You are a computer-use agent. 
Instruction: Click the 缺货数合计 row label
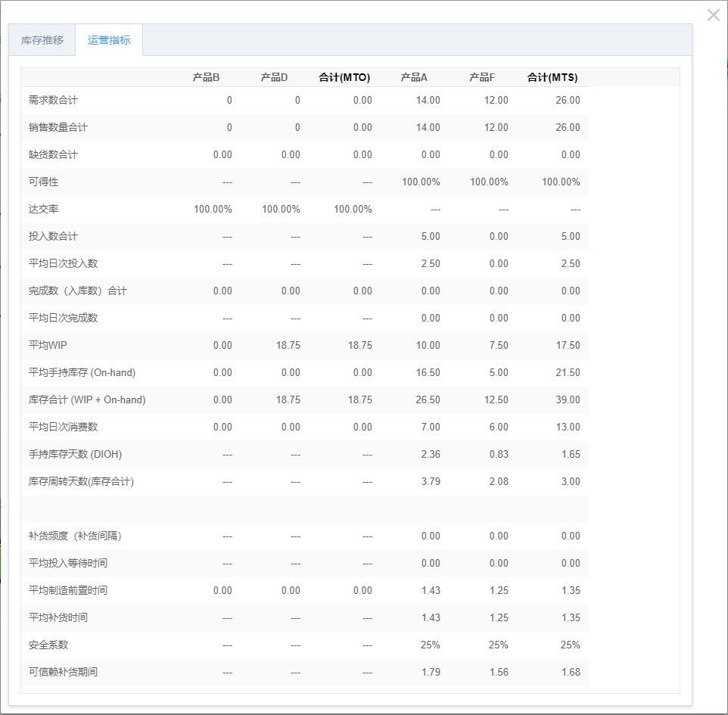[x=51, y=154]
